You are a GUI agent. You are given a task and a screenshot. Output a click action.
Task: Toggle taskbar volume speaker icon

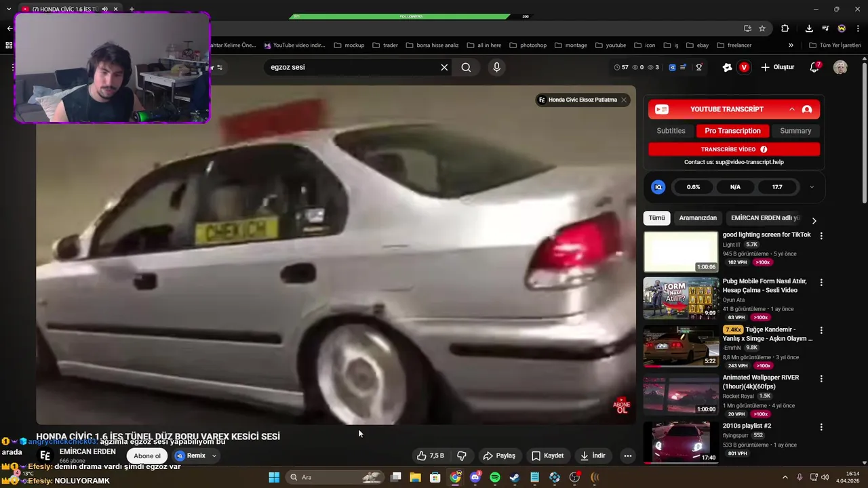tap(825, 477)
